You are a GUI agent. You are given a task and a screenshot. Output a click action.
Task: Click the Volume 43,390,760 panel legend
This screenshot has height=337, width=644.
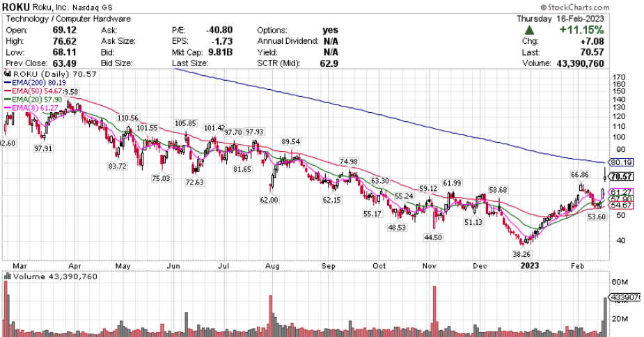pyautogui.click(x=51, y=276)
